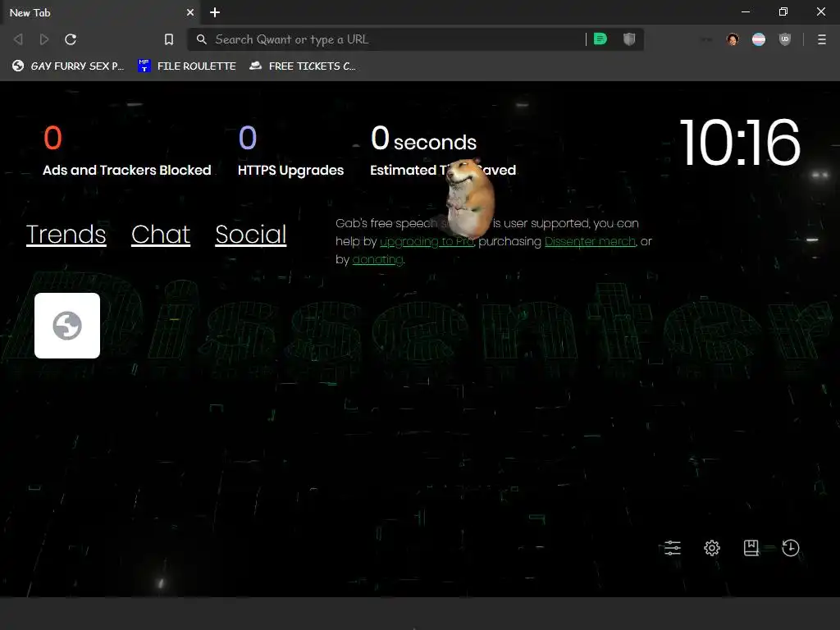The image size is (840, 630).
Task: Click the HTTPS Upgrades counter
Action: 290,151
